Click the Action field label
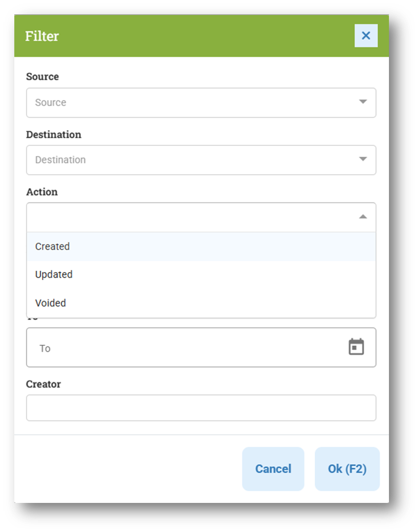Screen dimensions: 418x532 click(42, 192)
